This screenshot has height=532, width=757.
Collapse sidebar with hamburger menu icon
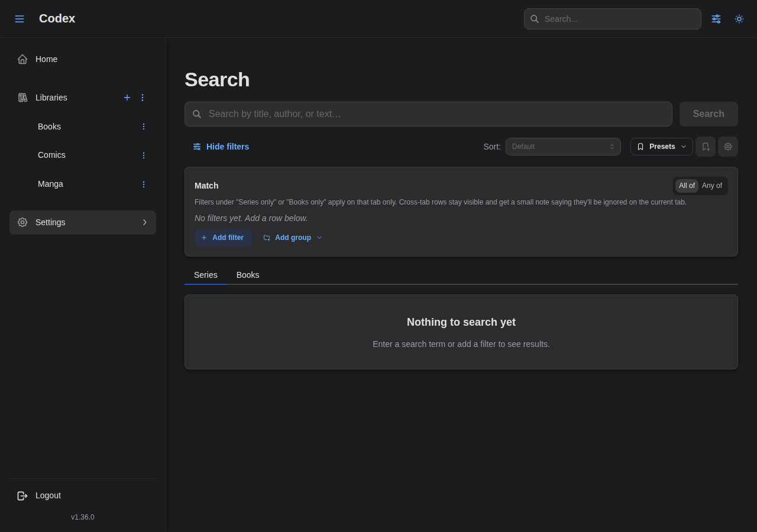pyautogui.click(x=20, y=19)
